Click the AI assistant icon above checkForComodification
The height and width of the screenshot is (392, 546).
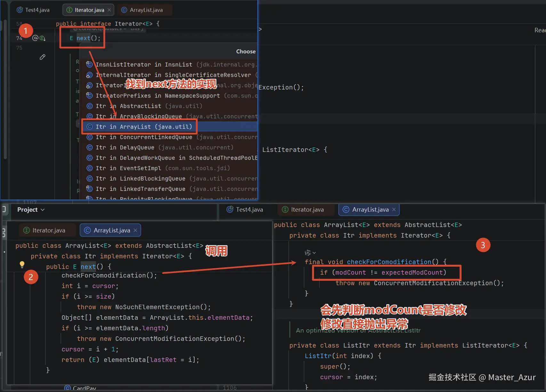pos(308,253)
